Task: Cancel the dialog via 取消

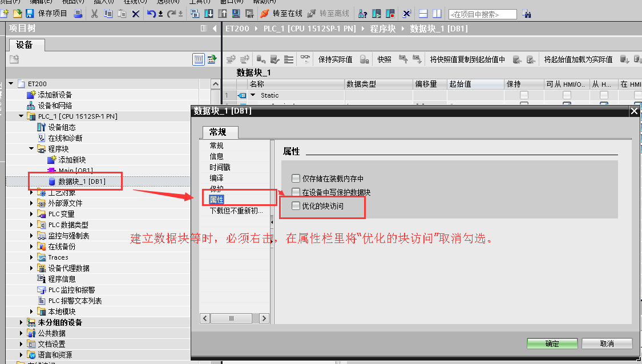Action: pyautogui.click(x=606, y=343)
